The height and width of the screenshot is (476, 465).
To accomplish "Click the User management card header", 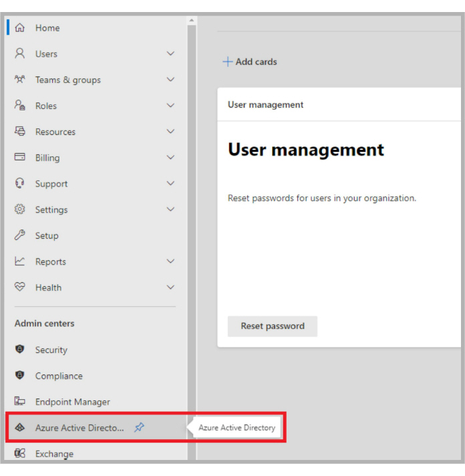I will [x=339, y=104].
